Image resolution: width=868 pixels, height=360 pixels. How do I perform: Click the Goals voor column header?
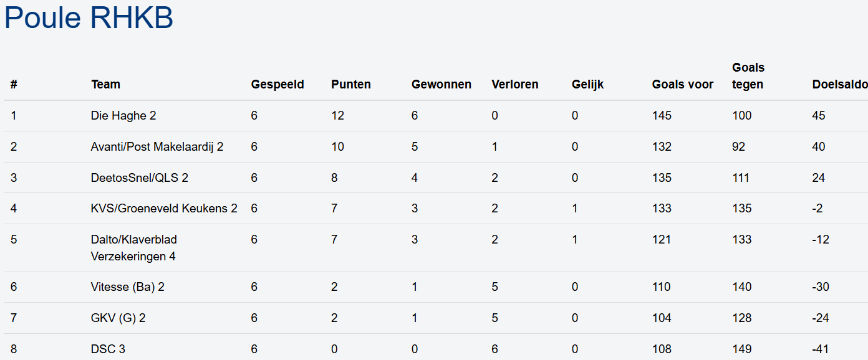682,84
